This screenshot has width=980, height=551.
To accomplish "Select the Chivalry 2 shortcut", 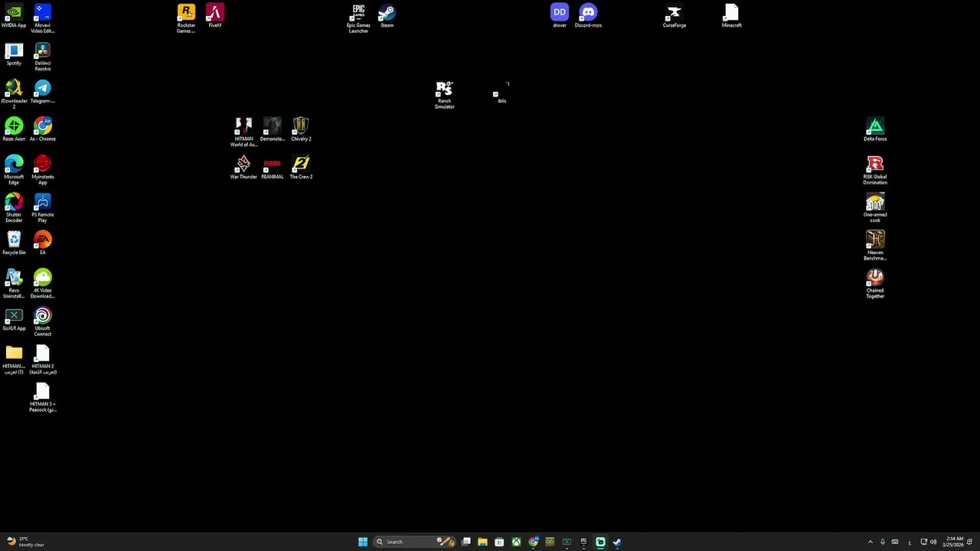I will [x=301, y=129].
